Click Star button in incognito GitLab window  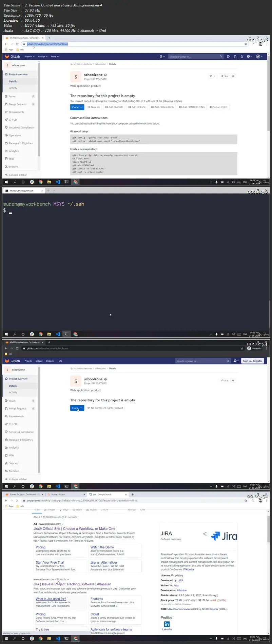click(225, 381)
